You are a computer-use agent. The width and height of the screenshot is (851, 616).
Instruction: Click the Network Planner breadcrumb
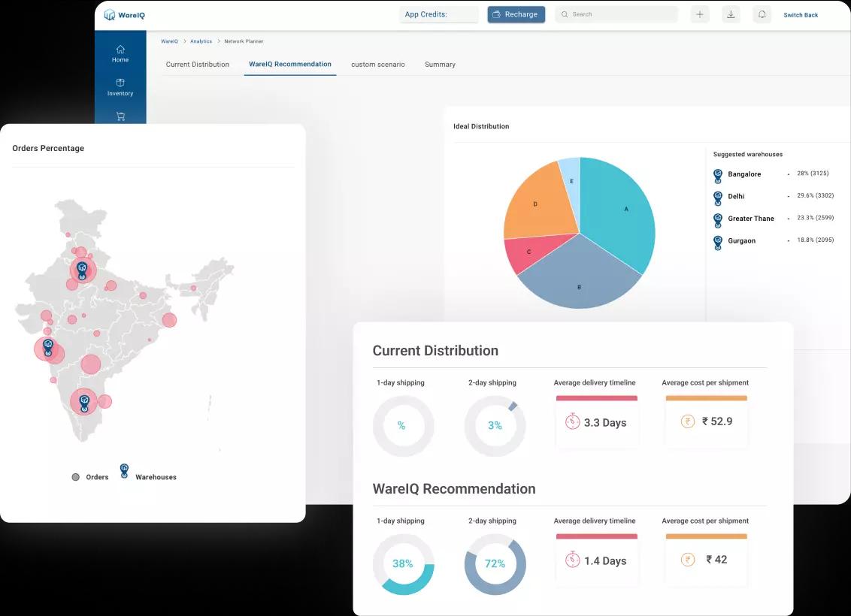244,41
